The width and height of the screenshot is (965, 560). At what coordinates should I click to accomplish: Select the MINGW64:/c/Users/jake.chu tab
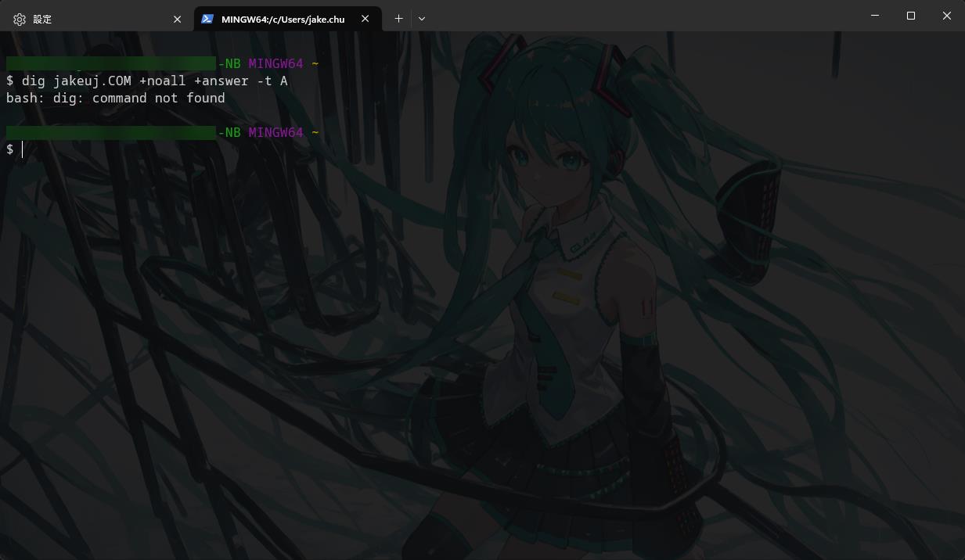click(288, 19)
